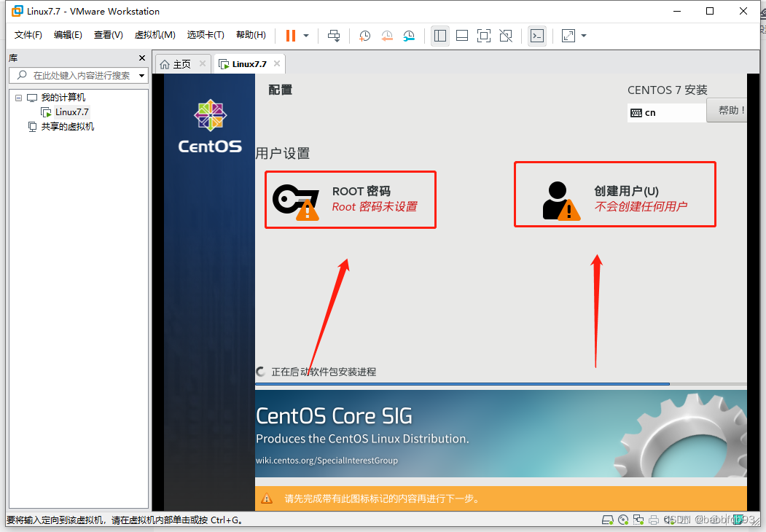Open the 虚拟机(M) menu
The width and height of the screenshot is (766, 532).
click(x=155, y=35)
